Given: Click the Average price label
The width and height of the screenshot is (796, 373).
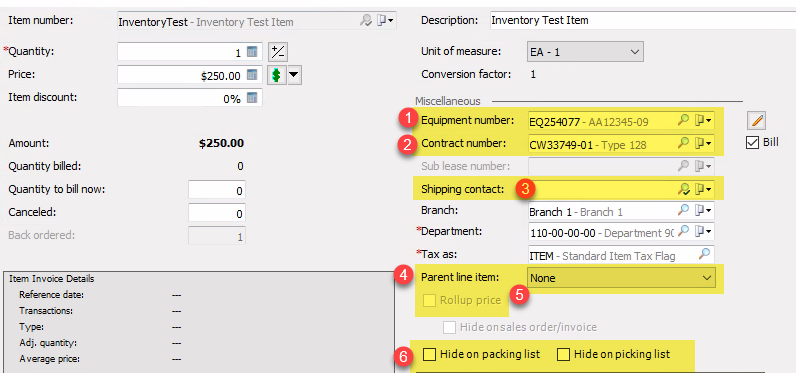Looking at the screenshot, I should coord(49,359).
